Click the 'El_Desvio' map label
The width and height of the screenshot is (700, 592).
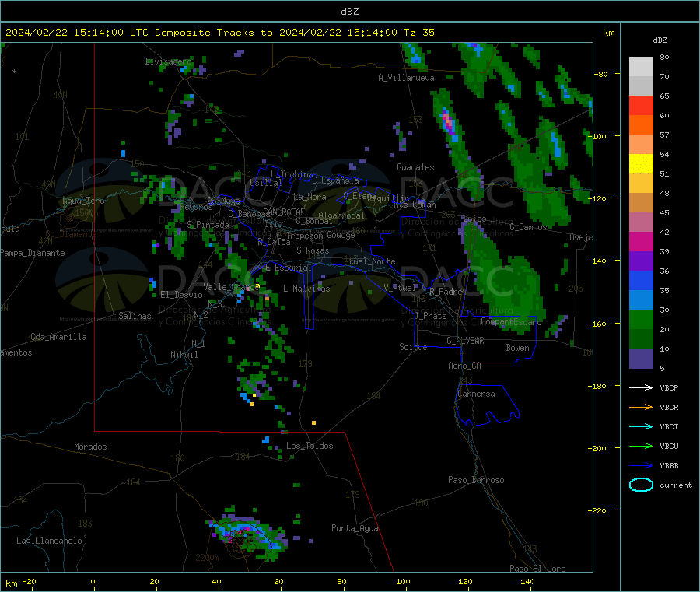182,295
